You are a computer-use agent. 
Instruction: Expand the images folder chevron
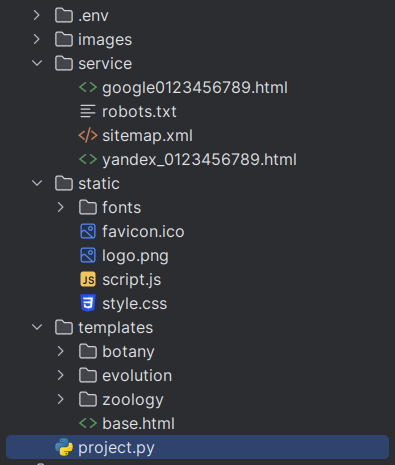37,39
